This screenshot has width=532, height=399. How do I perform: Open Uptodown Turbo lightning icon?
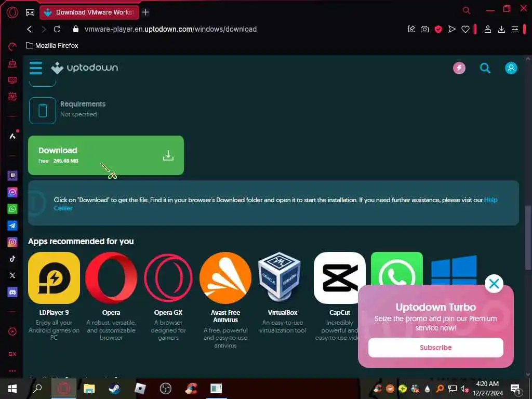pyautogui.click(x=459, y=68)
